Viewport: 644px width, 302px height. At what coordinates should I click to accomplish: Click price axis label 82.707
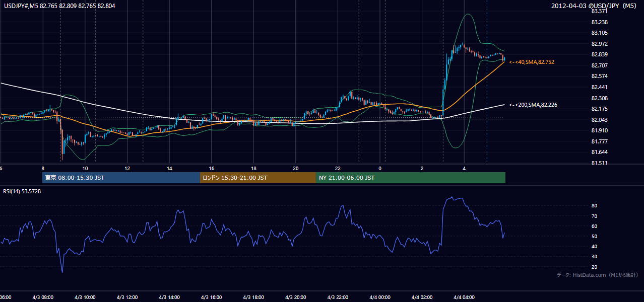point(599,65)
